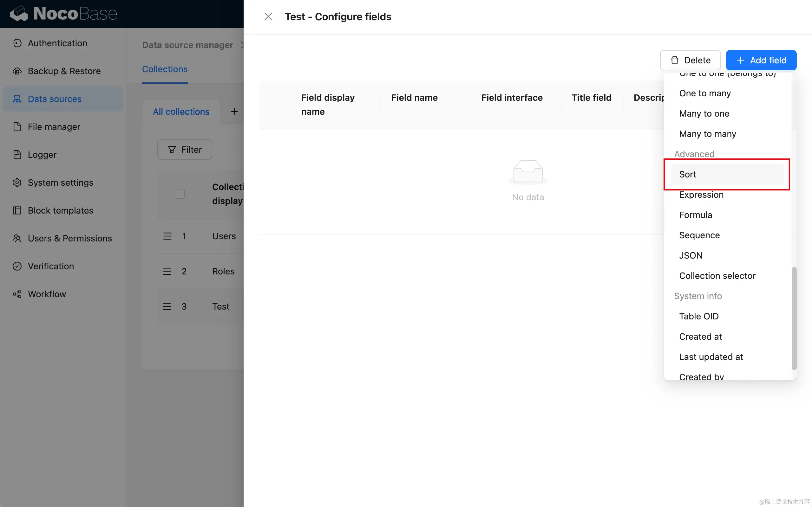Choose Many to many field type

tap(707, 134)
